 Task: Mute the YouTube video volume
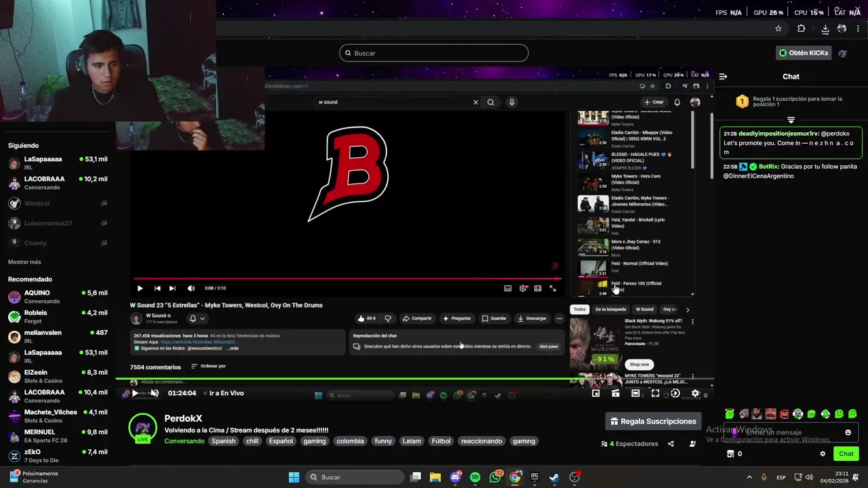point(191,288)
